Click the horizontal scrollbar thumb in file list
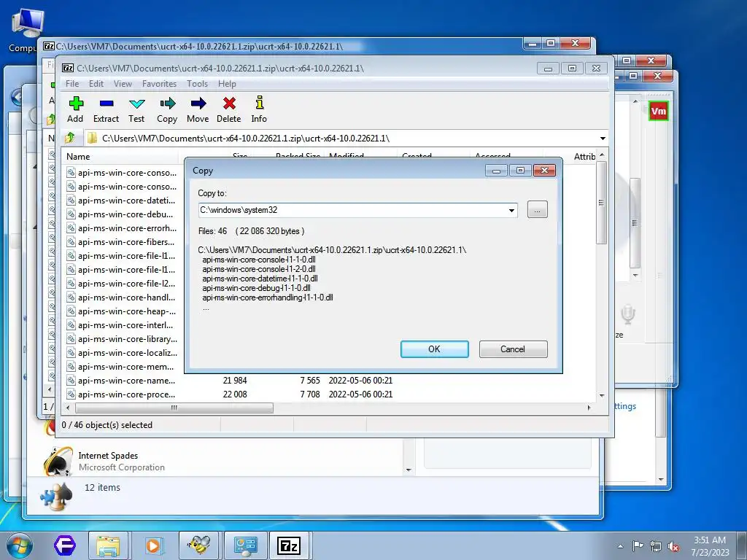Viewport: 747px width, 560px height. pos(174,408)
